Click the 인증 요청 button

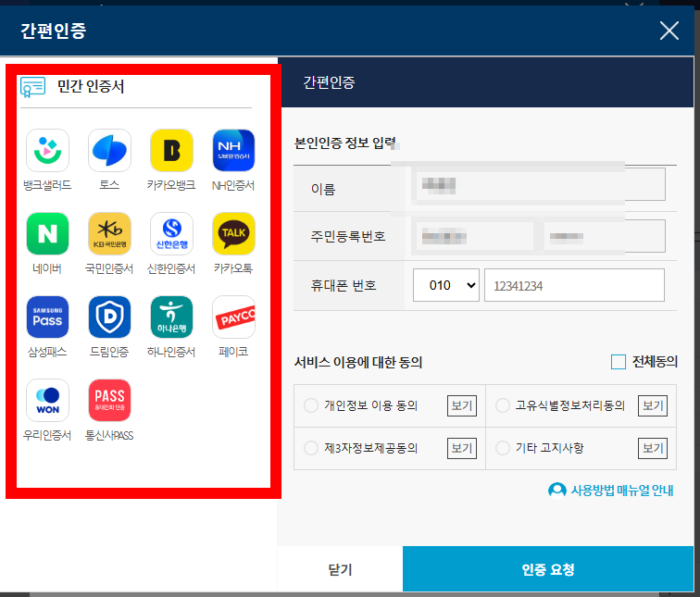click(x=548, y=569)
